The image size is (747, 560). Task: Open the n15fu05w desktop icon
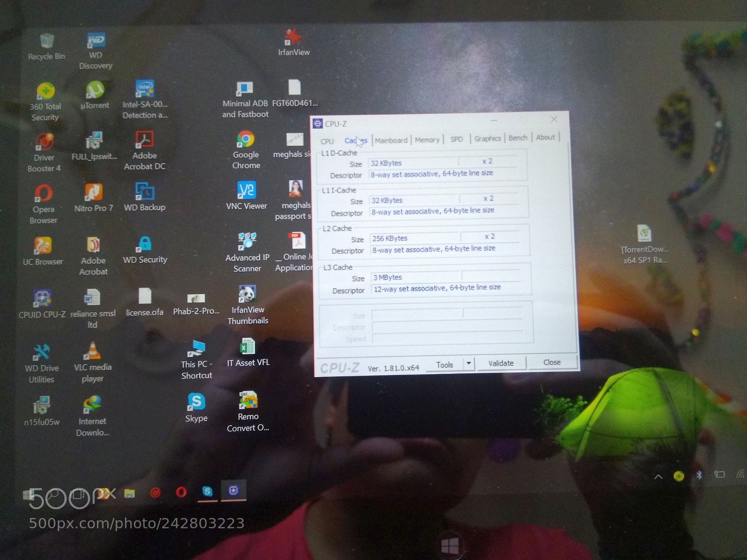click(42, 411)
